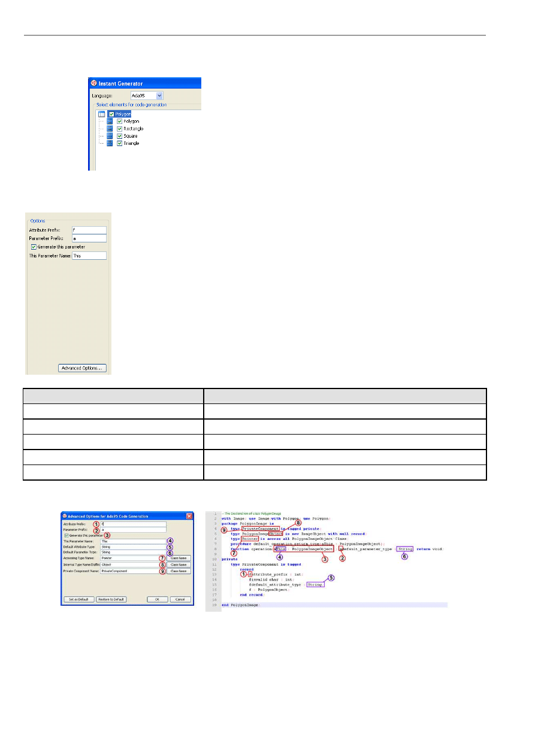Open the Language dropdown showing Ada95
Image resolution: width=535 pixels, height=756 pixels.
click(159, 95)
